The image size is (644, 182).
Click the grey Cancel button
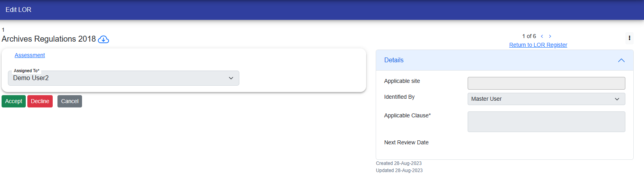70,102
